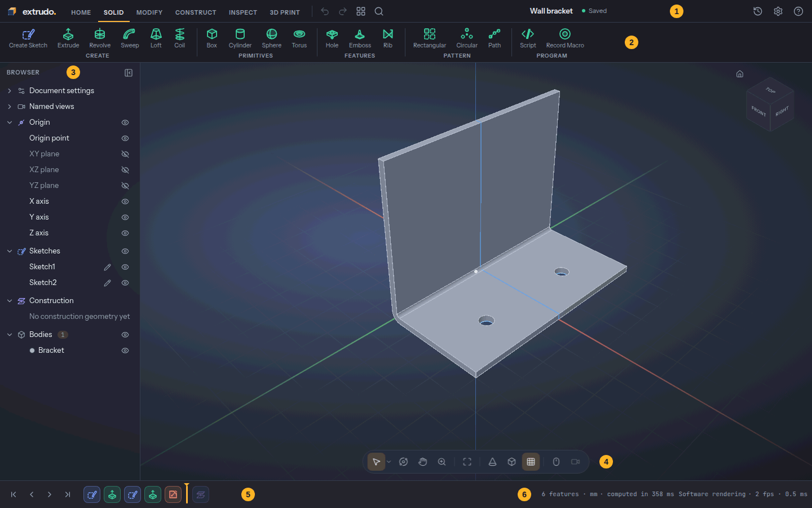The width and height of the screenshot is (812, 508).
Task: Select the Revolve tool
Action: pyautogui.click(x=100, y=38)
